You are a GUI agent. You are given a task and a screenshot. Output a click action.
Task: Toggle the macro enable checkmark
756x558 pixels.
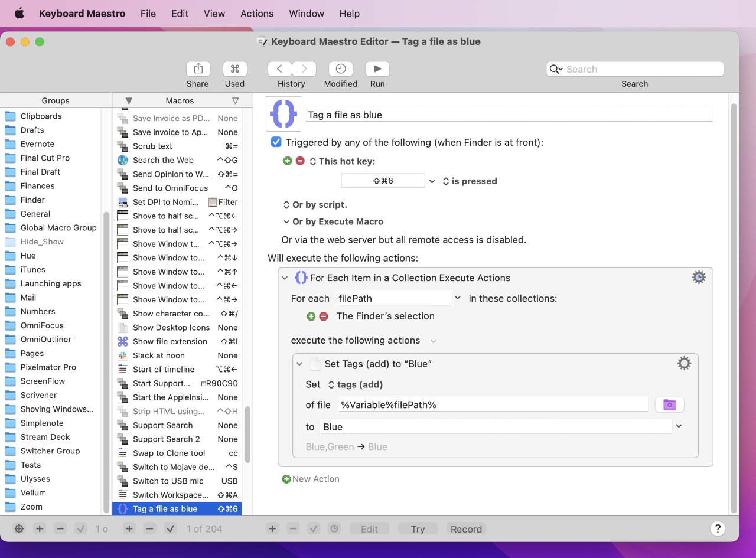click(x=171, y=529)
